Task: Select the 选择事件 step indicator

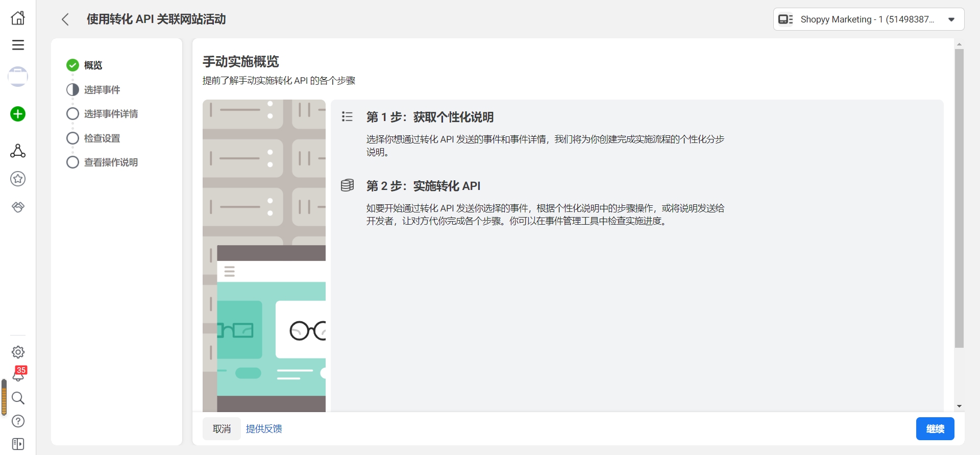Action: pos(72,90)
